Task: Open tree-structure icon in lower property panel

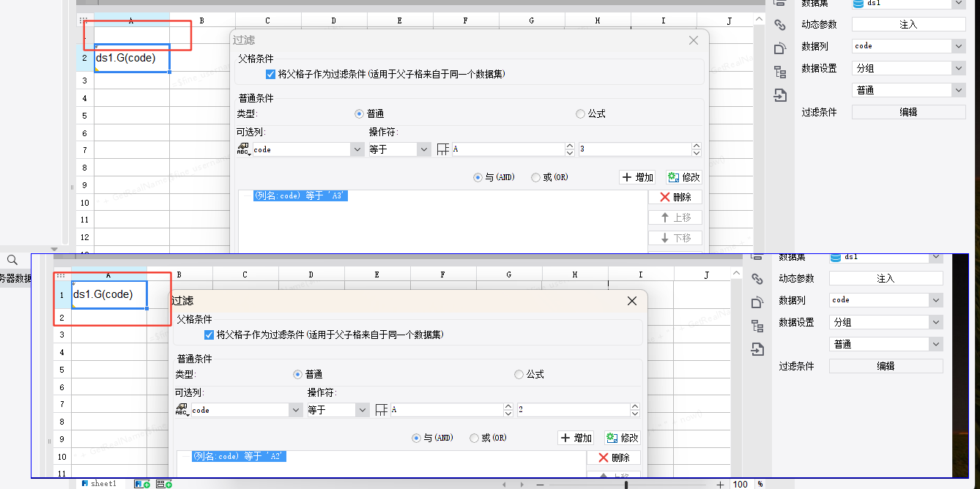Action: (x=757, y=326)
